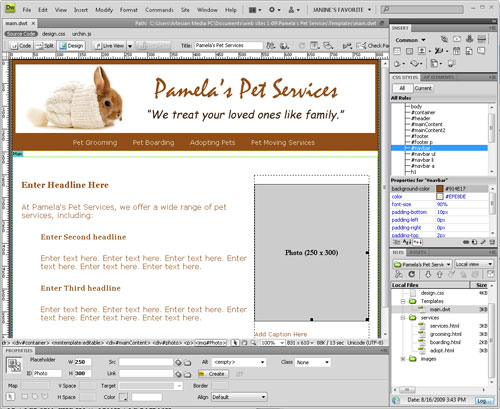This screenshot has height=409, width=500.
Task: Open the Modify menu
Action: tap(104, 10)
